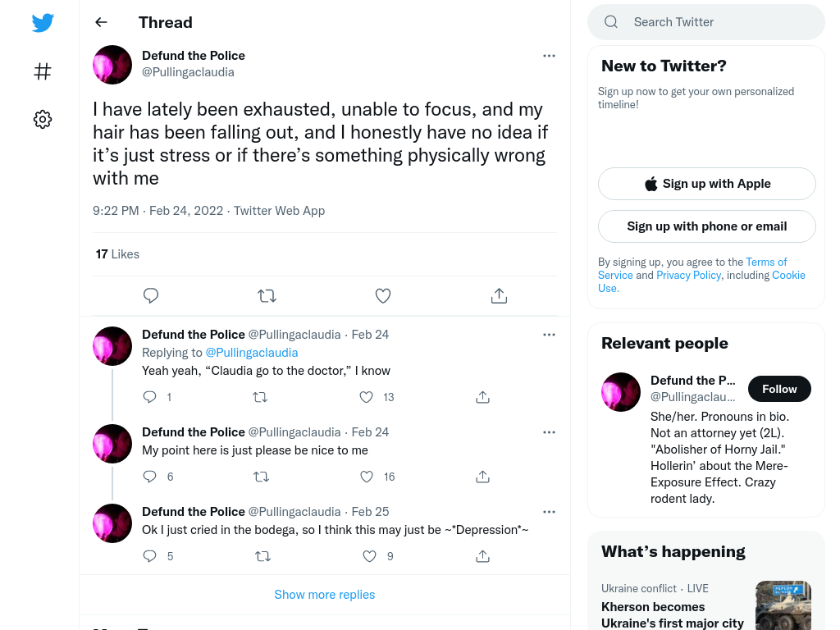The image size is (840, 630).
Task: Like the "Claudia go to the doctor" reply
Action: coord(367,397)
